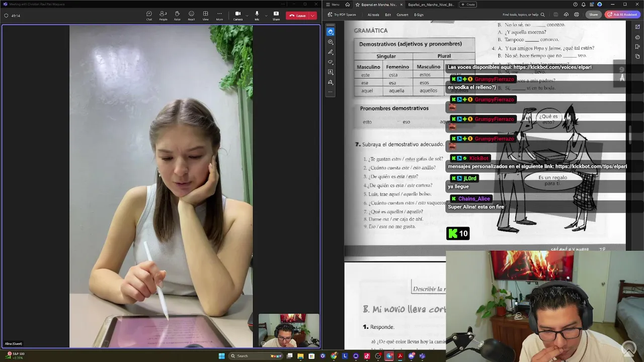Open the top icon in Acrobat right panel

(x=637, y=27)
